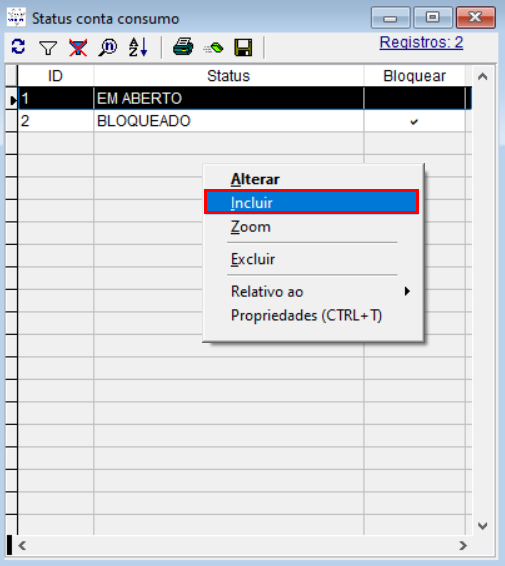The image size is (505, 566).
Task: Save with the floppy disk icon
Action: tap(243, 47)
